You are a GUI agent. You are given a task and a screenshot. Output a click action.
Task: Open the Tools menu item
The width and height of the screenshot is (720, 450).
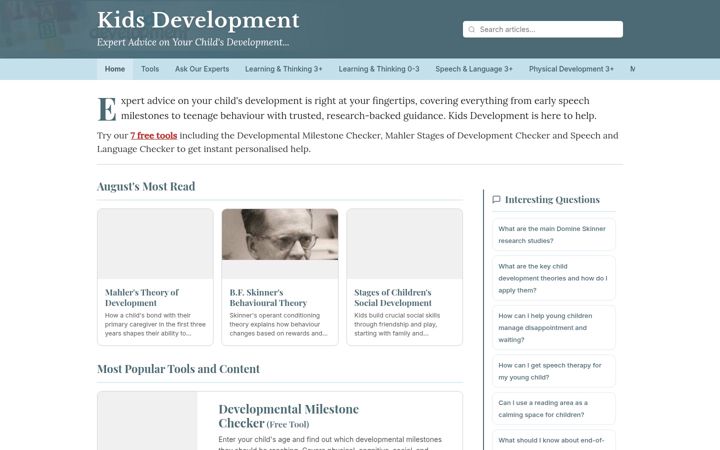[x=150, y=69]
